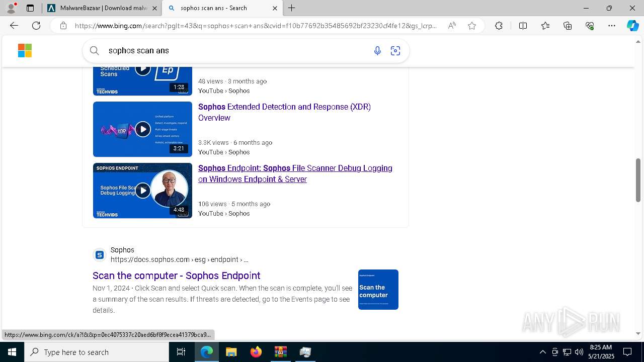Play the XDR Overview video thumbnail

point(142,129)
